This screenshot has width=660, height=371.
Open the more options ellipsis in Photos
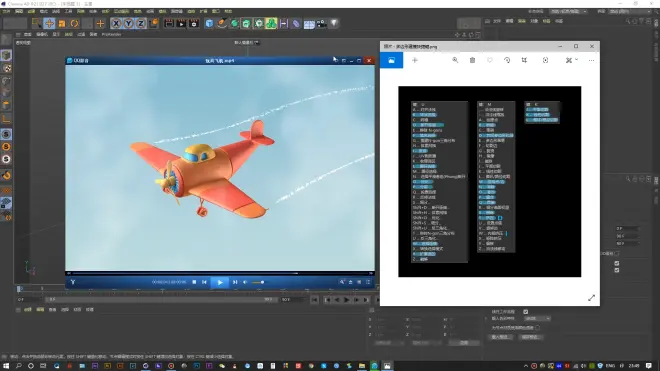coord(591,60)
